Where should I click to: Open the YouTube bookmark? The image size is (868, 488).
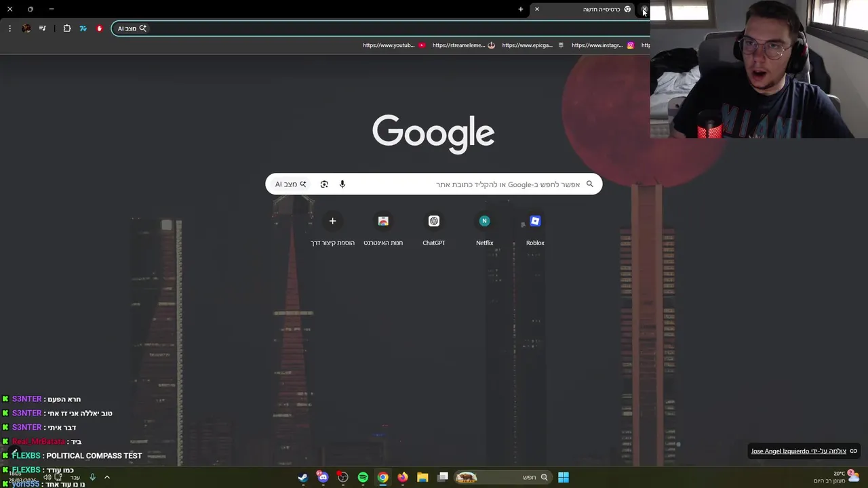point(394,45)
